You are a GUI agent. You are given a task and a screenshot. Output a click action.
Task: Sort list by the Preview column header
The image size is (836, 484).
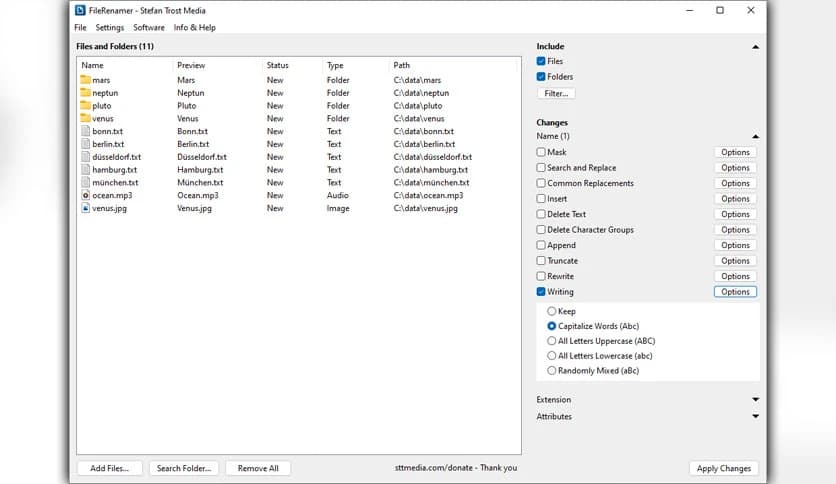[x=191, y=65]
